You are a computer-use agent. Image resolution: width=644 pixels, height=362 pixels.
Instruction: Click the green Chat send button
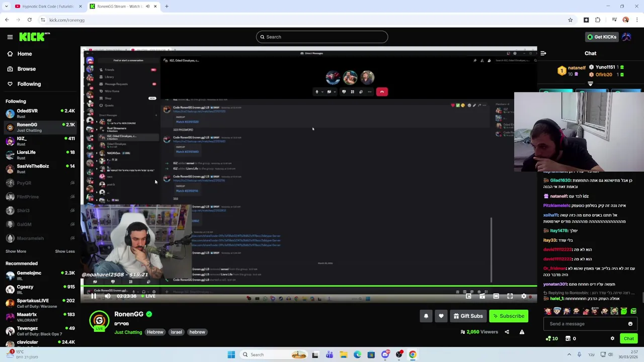point(629,338)
